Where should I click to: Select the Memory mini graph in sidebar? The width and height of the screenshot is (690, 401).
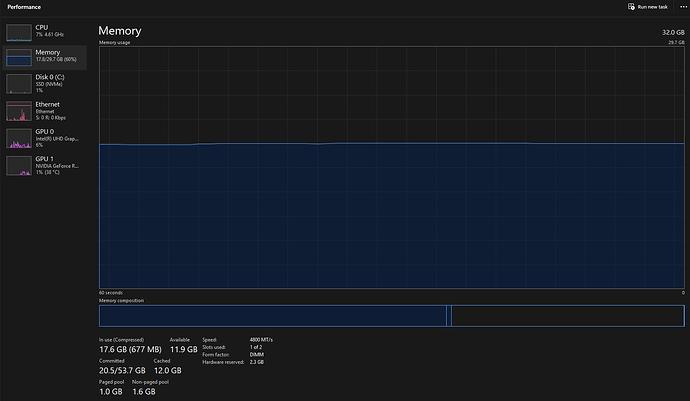click(x=19, y=58)
